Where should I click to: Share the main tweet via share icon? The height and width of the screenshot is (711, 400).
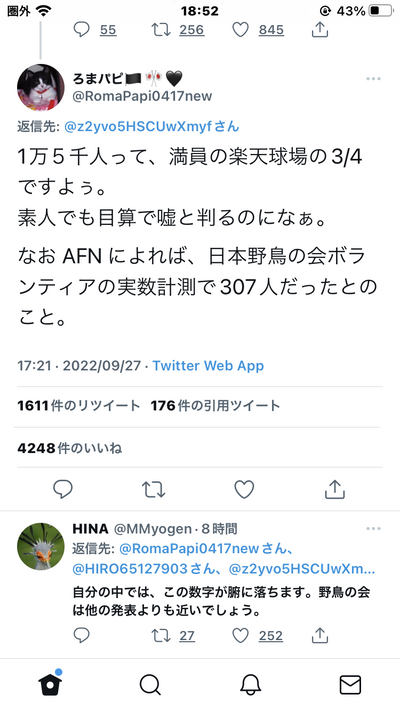pos(335,489)
